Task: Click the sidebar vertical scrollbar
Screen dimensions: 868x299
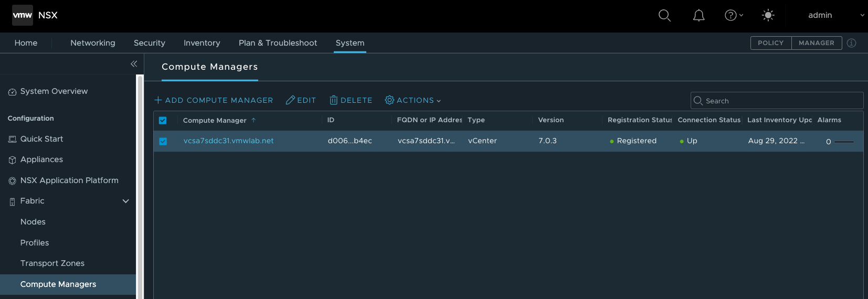Action: (x=140, y=187)
